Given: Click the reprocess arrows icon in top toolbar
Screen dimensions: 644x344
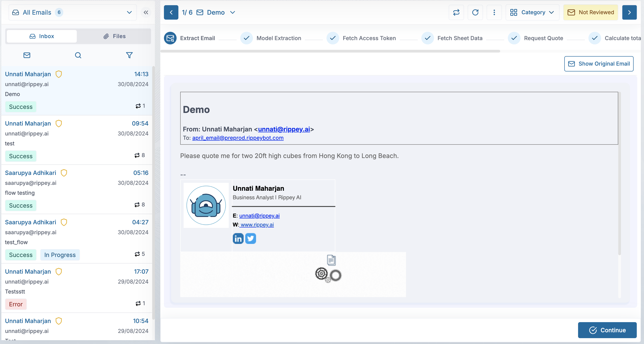Looking at the screenshot, I should click(x=456, y=12).
